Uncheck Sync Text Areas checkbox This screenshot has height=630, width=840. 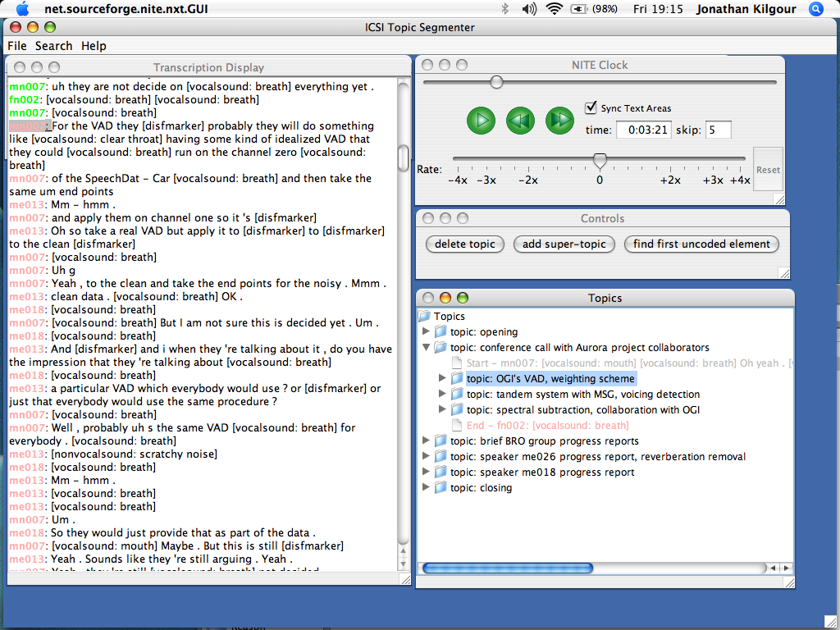coord(591,107)
